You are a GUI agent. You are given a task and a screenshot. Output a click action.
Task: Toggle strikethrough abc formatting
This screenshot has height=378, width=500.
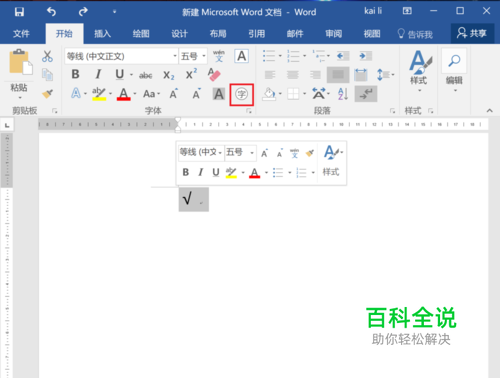(146, 75)
